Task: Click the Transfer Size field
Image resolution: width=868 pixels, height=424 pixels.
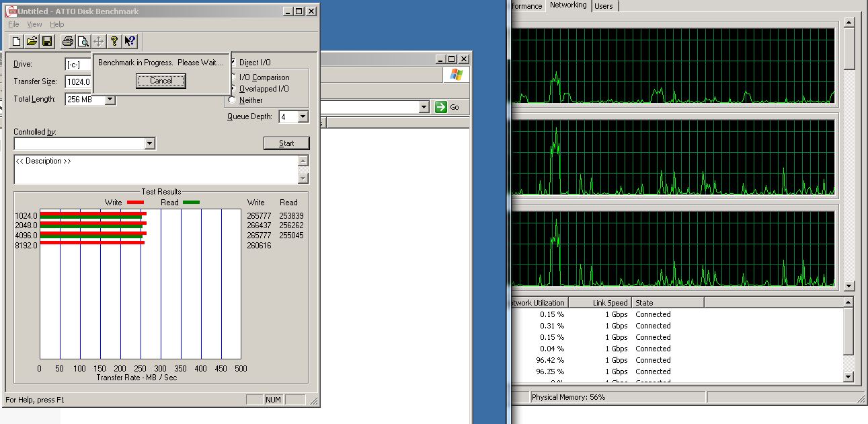Action: [78, 82]
